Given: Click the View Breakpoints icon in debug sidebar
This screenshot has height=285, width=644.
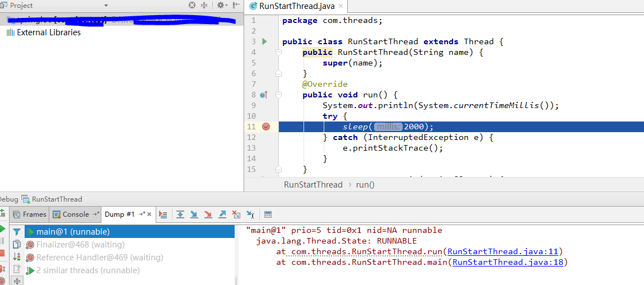Looking at the screenshot, I should (x=2, y=269).
